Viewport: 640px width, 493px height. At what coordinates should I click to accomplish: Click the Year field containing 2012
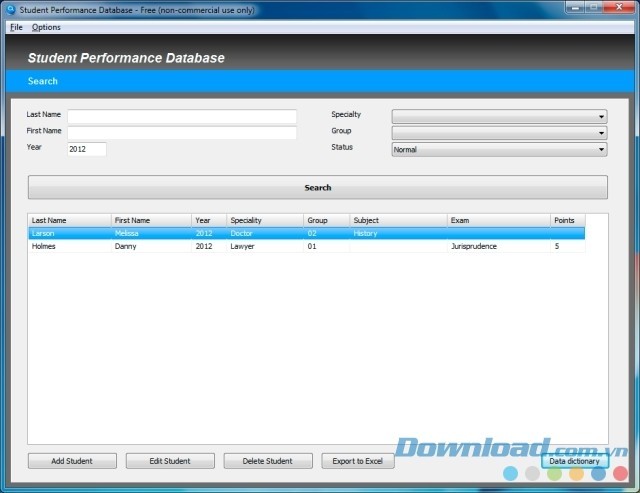point(86,149)
